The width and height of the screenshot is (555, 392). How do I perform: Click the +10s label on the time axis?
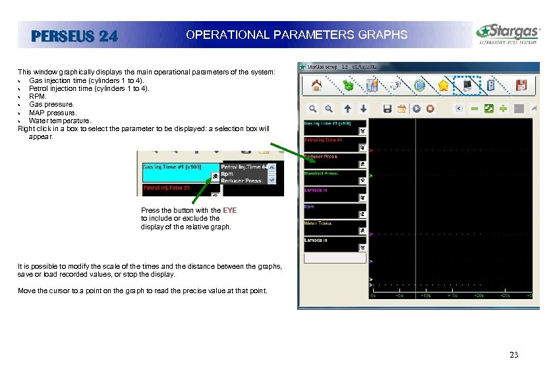[x=425, y=295]
